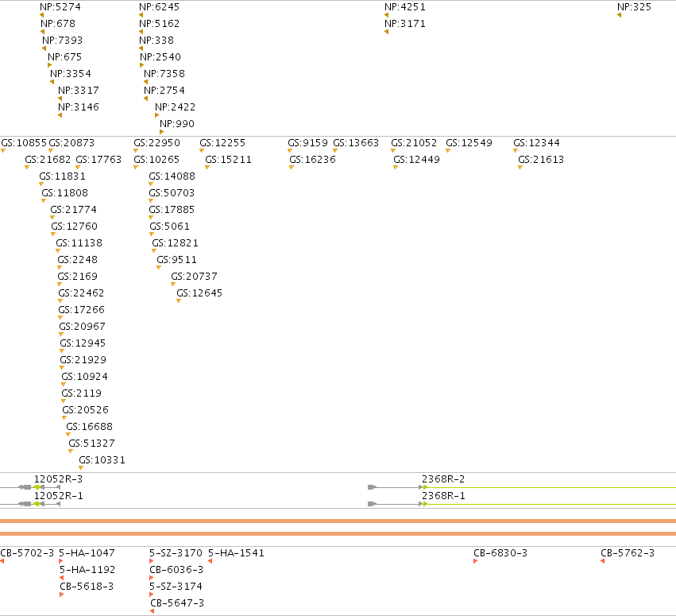Select GS:12255 insertion

pyautogui.click(x=222, y=143)
